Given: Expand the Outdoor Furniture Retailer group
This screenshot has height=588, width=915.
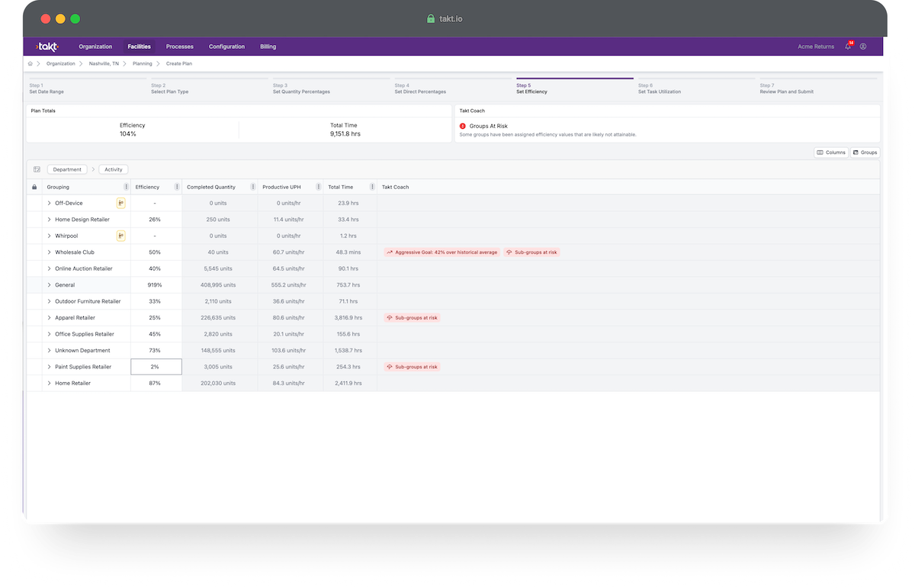Looking at the screenshot, I should click(x=49, y=301).
